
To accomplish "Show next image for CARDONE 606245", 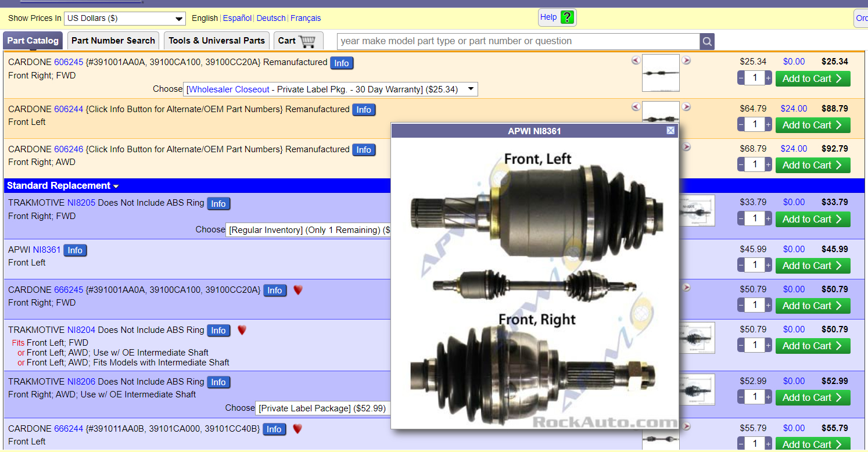I will point(686,60).
